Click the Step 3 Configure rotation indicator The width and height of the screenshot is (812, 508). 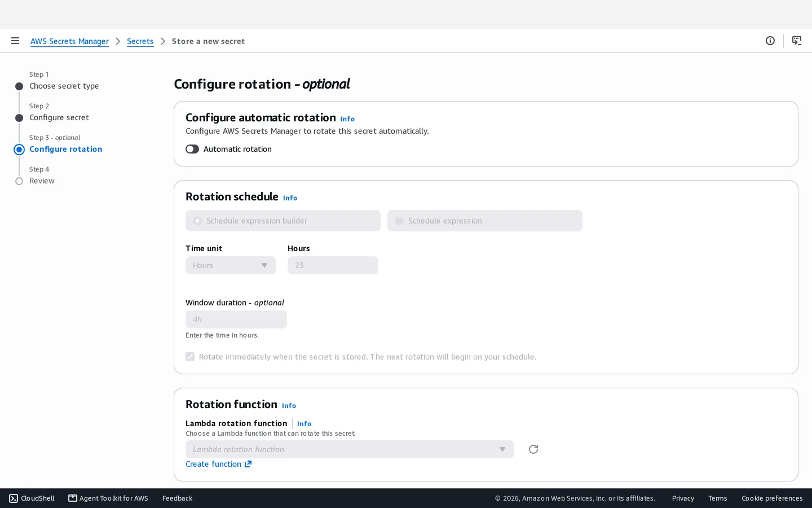tap(19, 150)
